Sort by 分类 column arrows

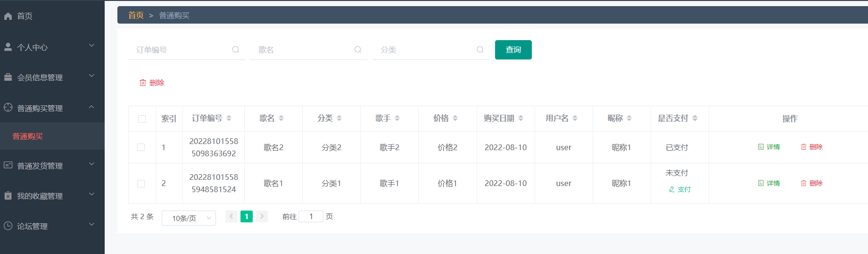tap(339, 118)
